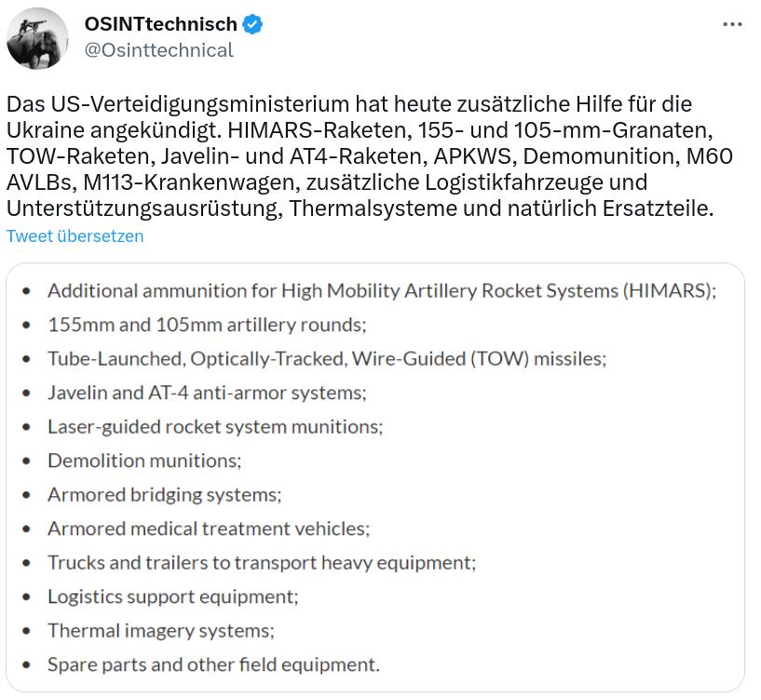The width and height of the screenshot is (761, 700).
Task: Click the Thermal imagery systems line
Action: click(160, 630)
